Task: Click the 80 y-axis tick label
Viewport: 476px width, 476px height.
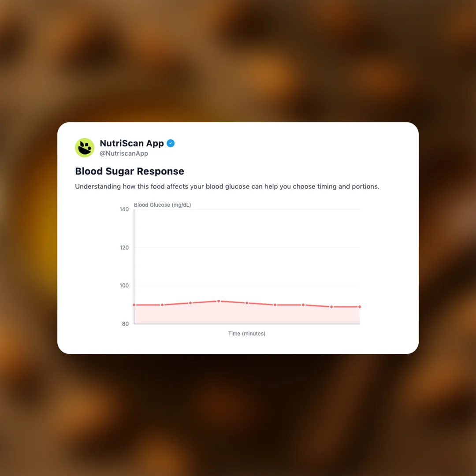Action: click(126, 324)
